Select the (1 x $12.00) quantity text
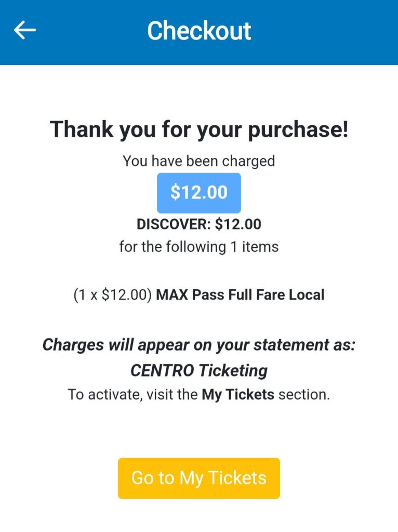 pyautogui.click(x=113, y=295)
